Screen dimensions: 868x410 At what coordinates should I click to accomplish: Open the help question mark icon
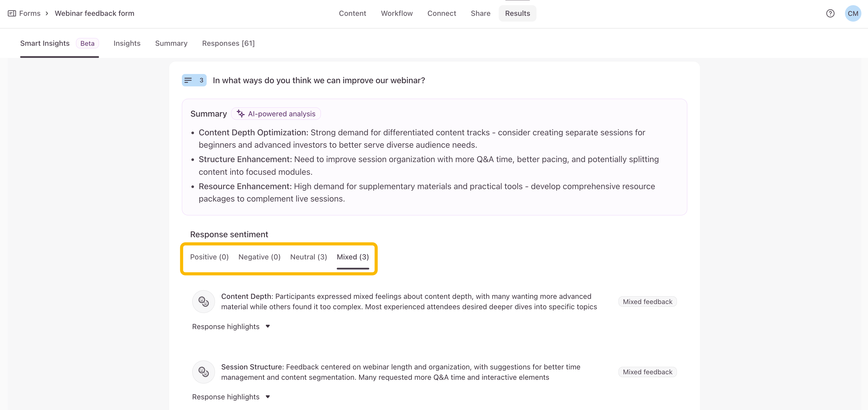(x=830, y=14)
